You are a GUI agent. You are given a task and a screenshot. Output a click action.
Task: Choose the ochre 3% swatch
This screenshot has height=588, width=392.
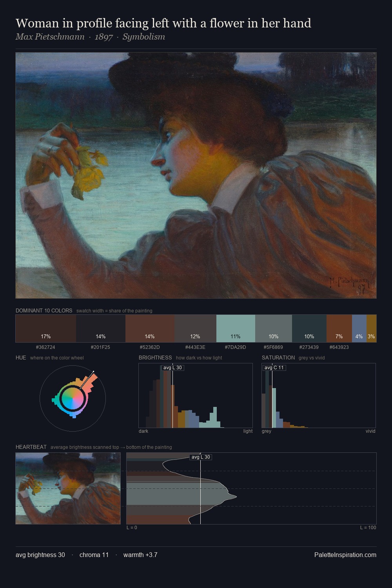[371, 328]
